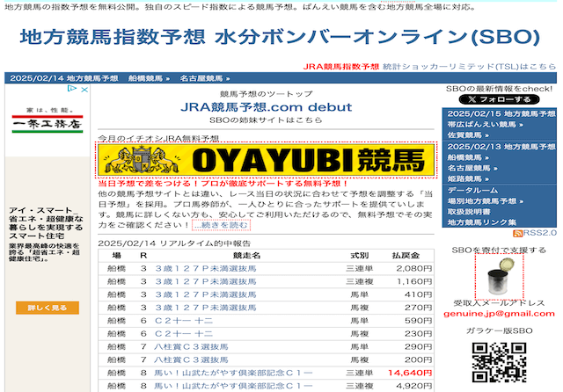Click the 2025/02/15 地方競馬予想 sidebar heading
This screenshot has width=563, height=392.
pos(501,113)
